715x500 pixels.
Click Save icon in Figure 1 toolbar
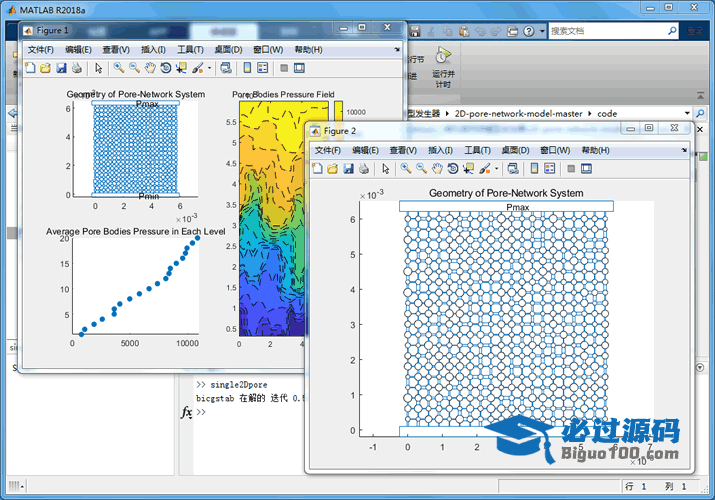coord(61,68)
